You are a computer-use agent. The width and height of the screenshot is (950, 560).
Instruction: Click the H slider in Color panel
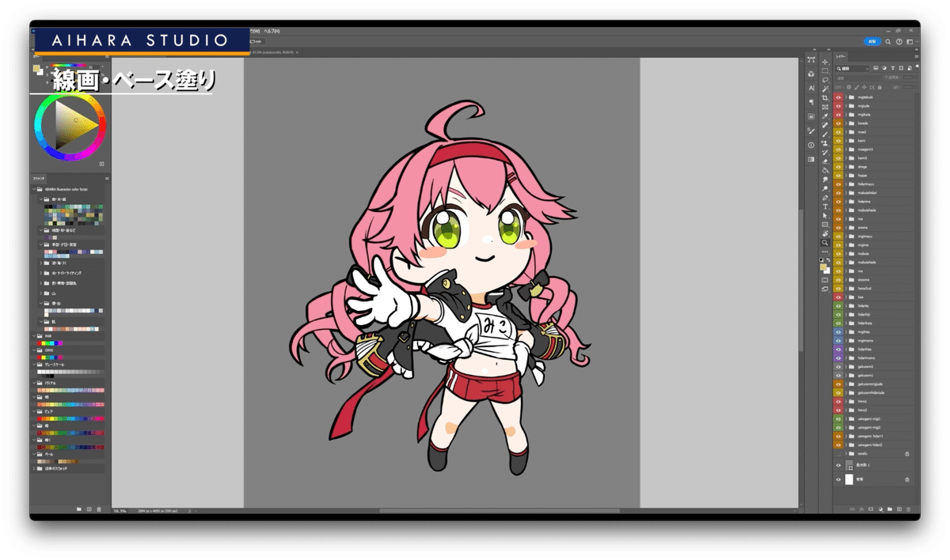pos(68,66)
